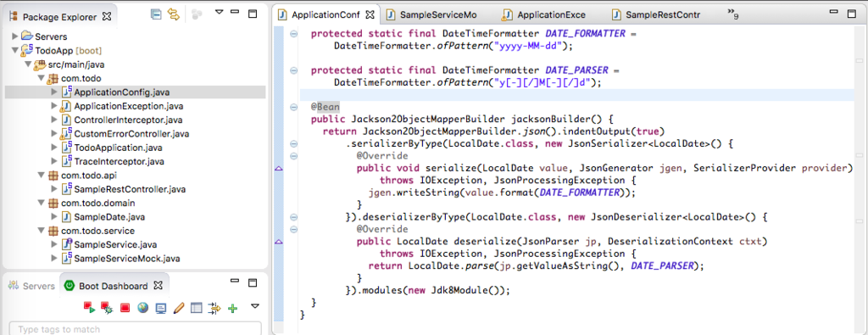Fold the DATE_FORMATTER field declaration
This screenshot has height=335, width=868.
tap(294, 33)
